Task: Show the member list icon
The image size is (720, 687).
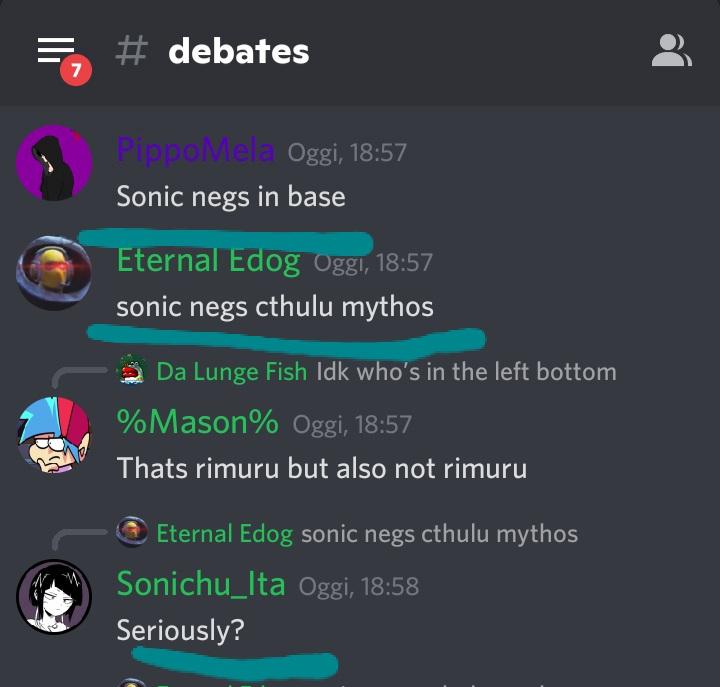Action: click(671, 50)
